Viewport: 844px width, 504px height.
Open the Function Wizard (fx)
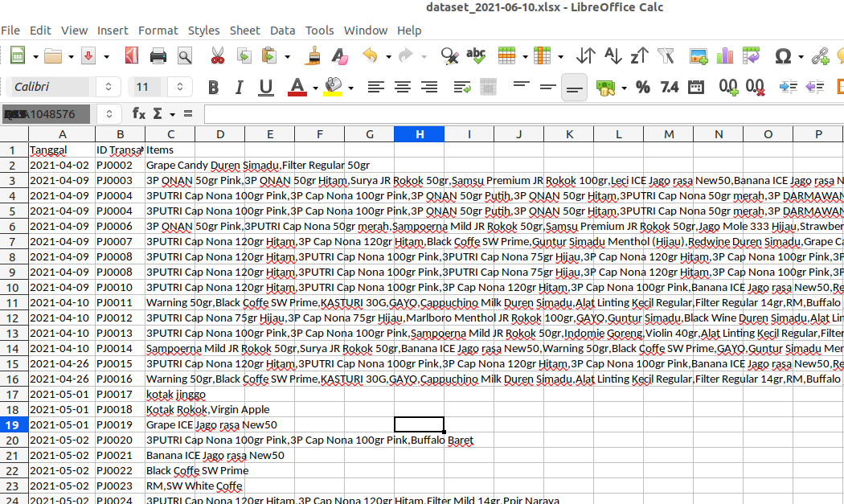(139, 113)
